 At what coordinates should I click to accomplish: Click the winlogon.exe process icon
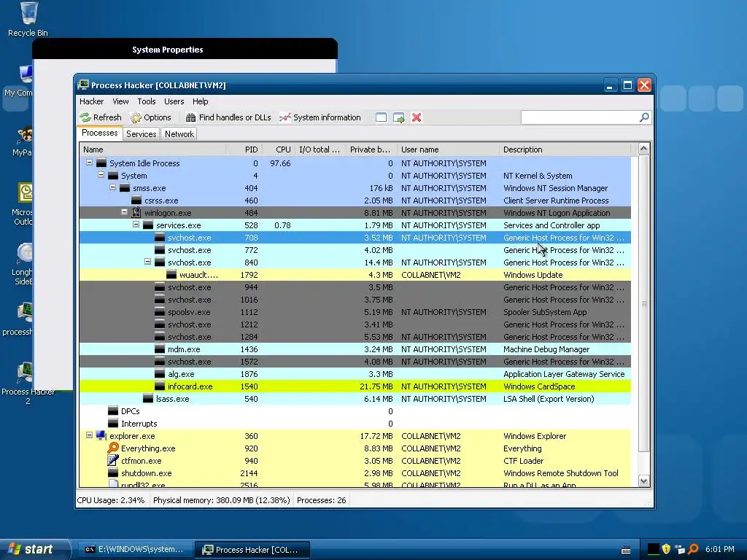coord(136,212)
